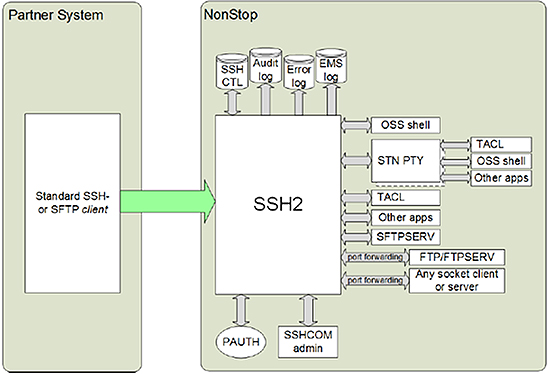Click the Other apps box right of STN PTY

pos(501,178)
